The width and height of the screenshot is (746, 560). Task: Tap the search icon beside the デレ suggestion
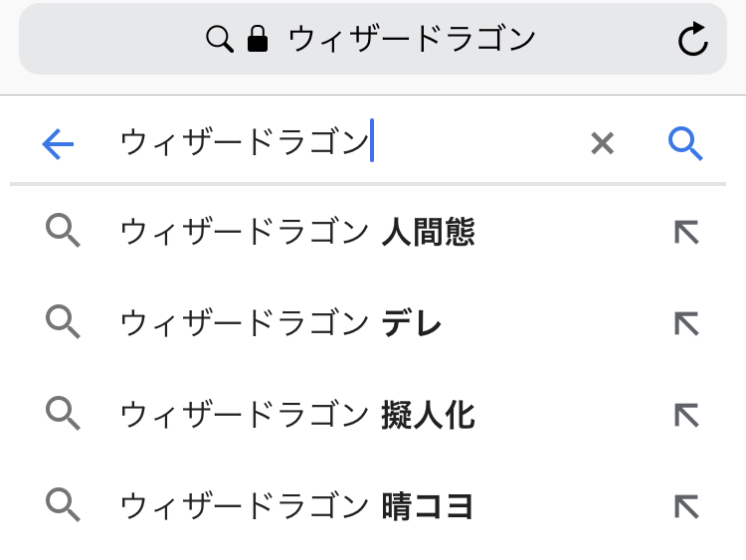point(63,323)
